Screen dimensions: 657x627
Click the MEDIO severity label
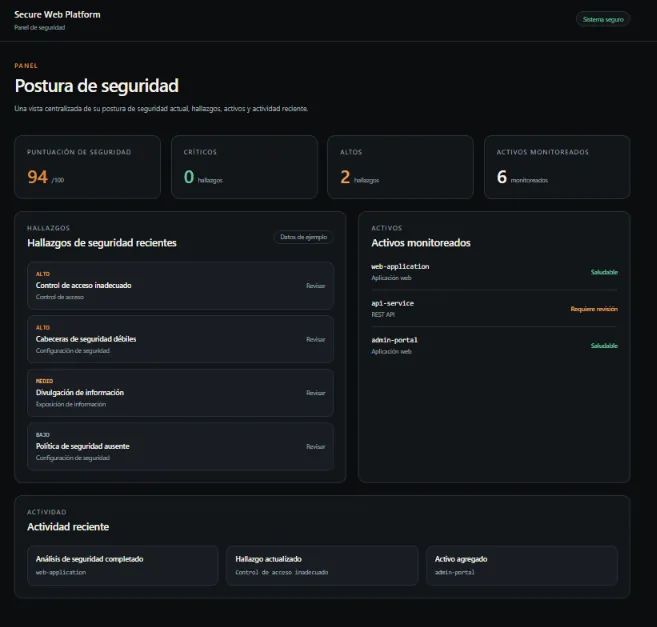click(44, 381)
